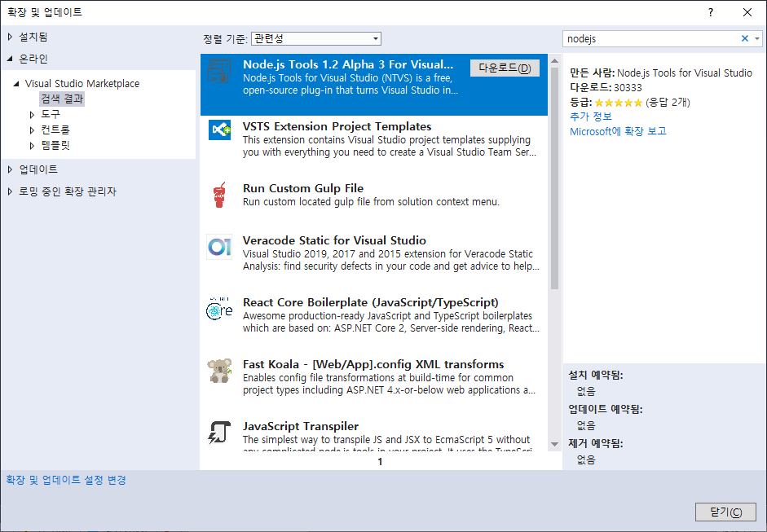
Task: Select the 템플릿 tree item label
Action: (x=55, y=146)
